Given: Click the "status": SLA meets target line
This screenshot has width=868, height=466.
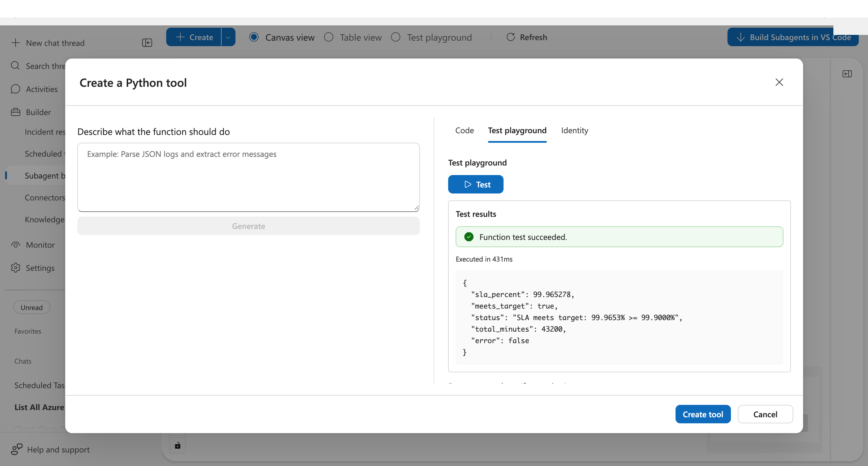Looking at the screenshot, I should point(577,317).
